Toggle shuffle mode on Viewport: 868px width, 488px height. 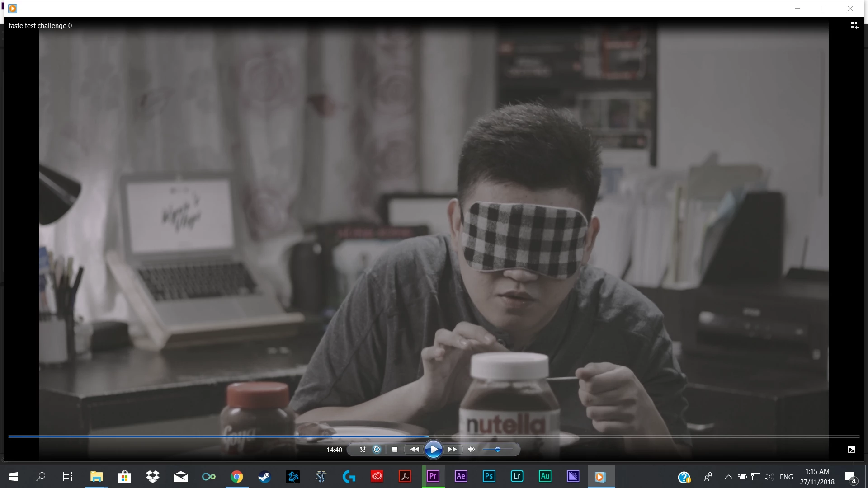(x=363, y=450)
